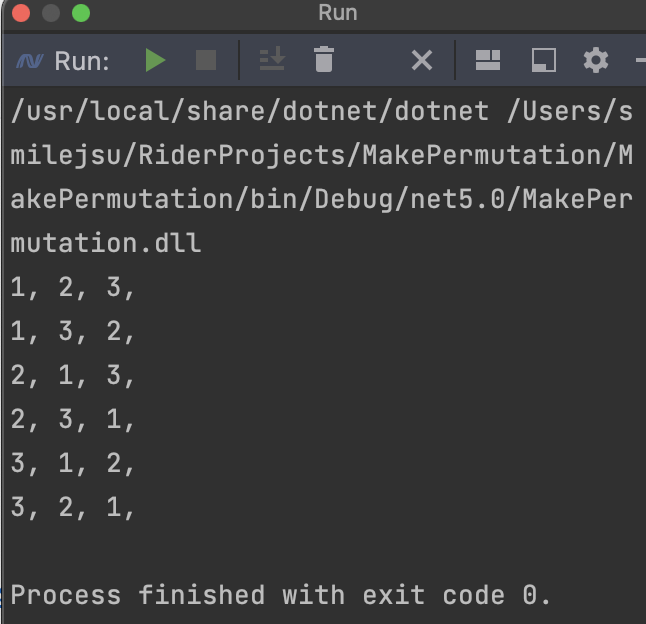Click the Restore Layout icon
Screen dimensions: 646x624
[x=488, y=60]
